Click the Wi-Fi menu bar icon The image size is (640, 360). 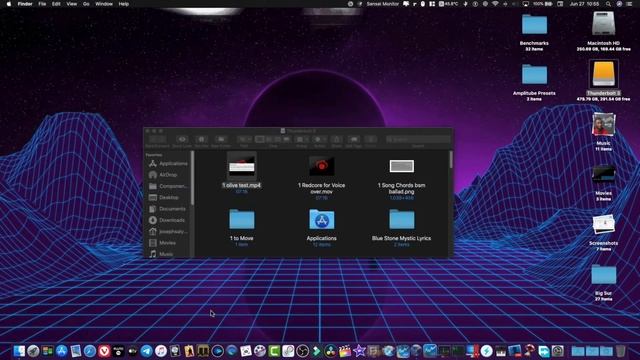pos(495,4)
